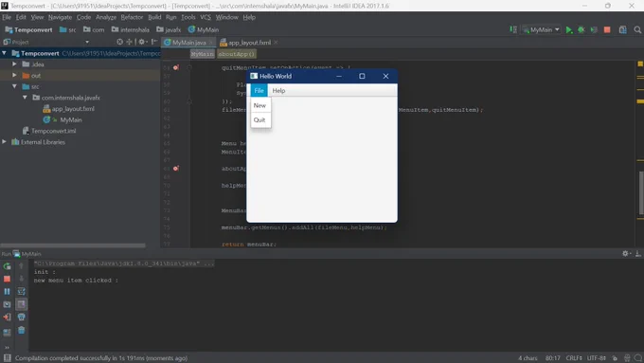Up the stack trace arrow icon

click(x=22, y=266)
